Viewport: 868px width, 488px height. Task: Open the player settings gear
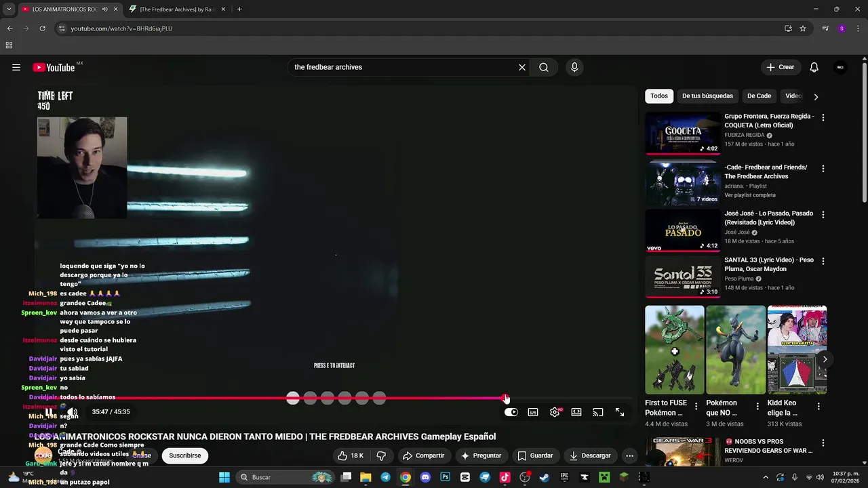555,412
